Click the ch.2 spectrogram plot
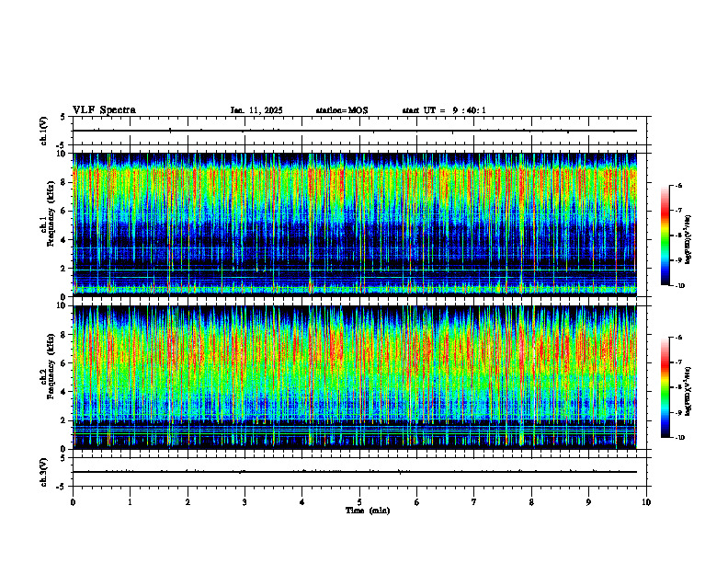 355,377
